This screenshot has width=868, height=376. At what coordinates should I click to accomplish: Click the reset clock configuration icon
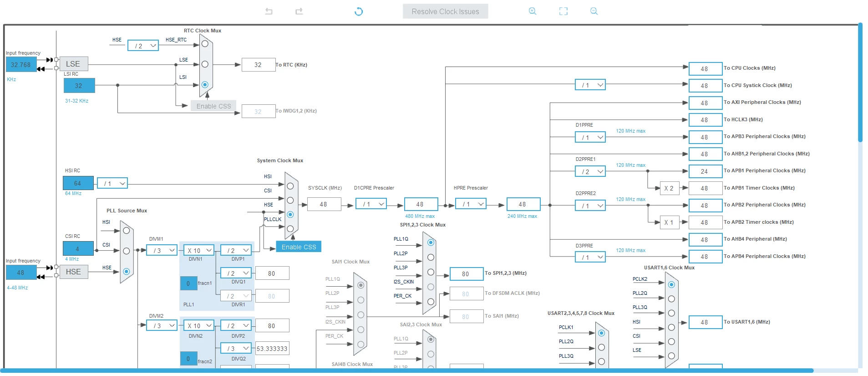pos(359,11)
